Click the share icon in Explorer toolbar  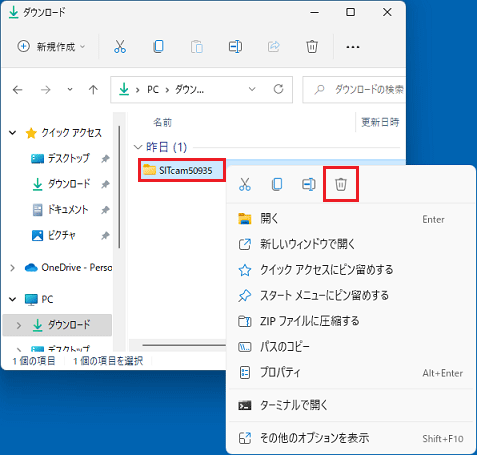[274, 46]
